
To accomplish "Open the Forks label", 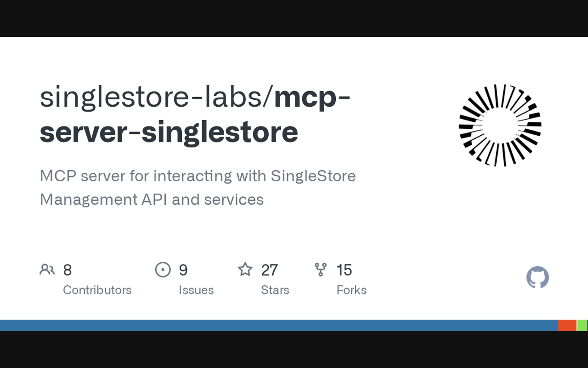I will pos(351,290).
